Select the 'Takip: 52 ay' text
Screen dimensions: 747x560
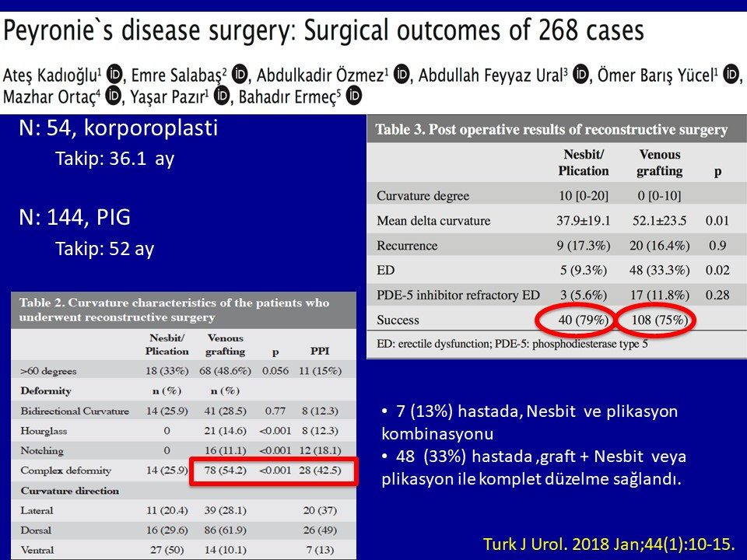(105, 249)
